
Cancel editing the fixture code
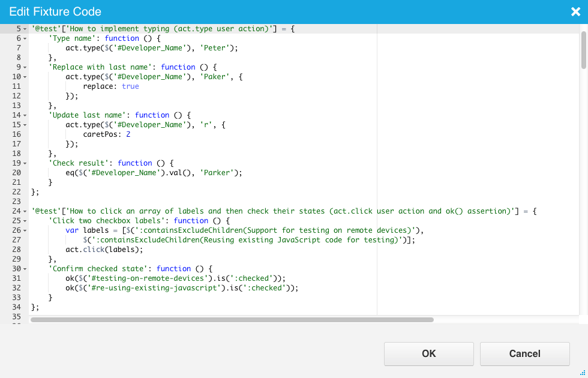(524, 353)
